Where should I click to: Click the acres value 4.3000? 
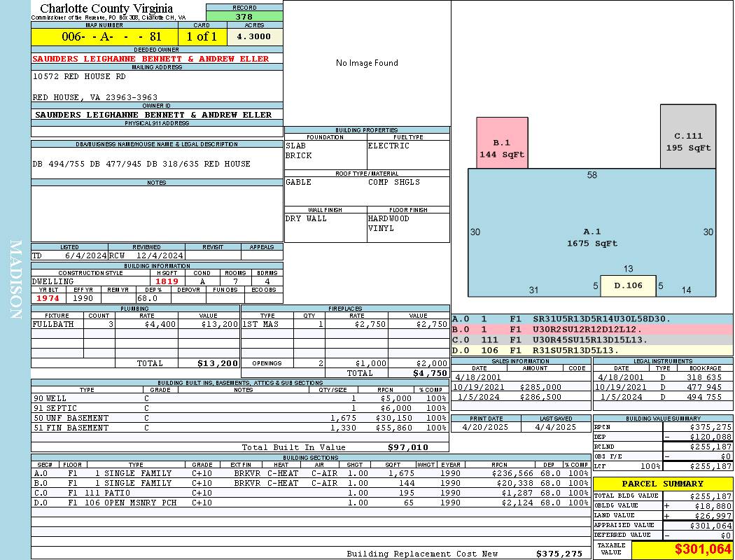(255, 36)
